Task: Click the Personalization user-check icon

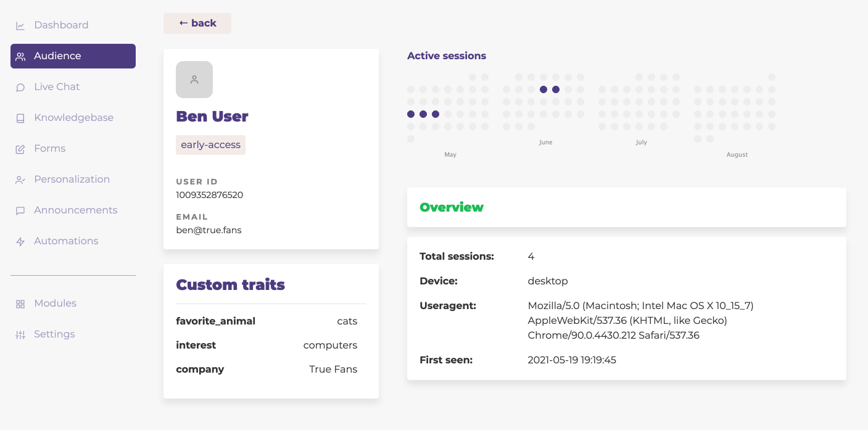Action: (x=20, y=180)
